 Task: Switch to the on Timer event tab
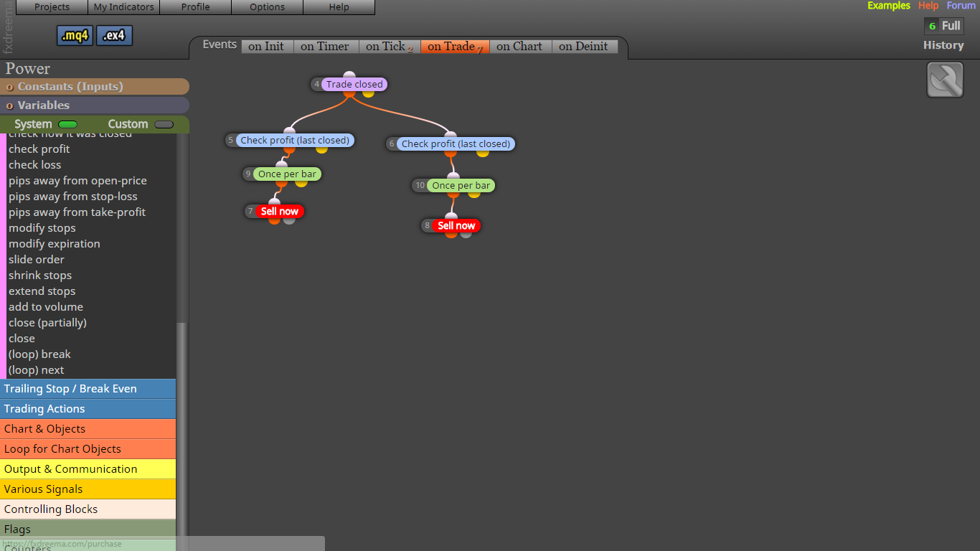click(x=326, y=47)
